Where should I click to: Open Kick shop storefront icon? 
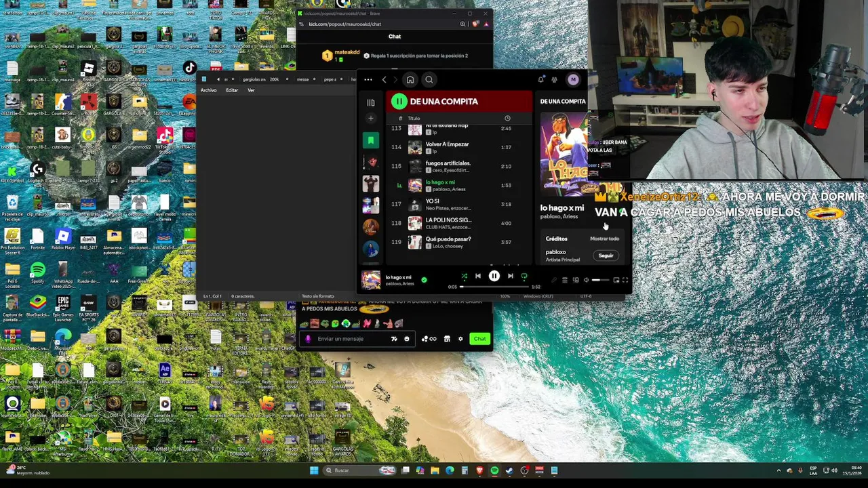447,339
